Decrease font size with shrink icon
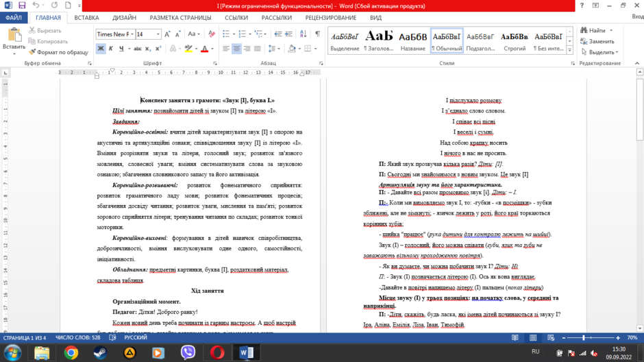Image resolution: width=644 pixels, height=362 pixels. point(177,34)
